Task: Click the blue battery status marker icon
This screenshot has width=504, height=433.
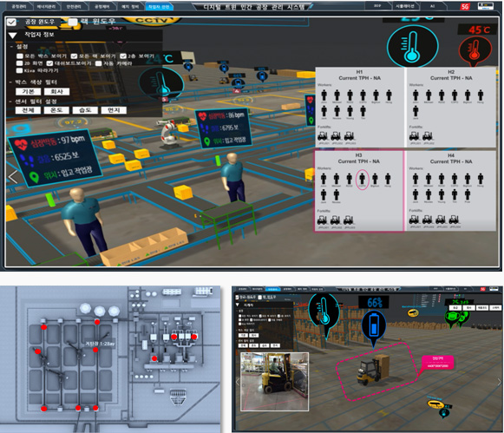Action: click(374, 328)
